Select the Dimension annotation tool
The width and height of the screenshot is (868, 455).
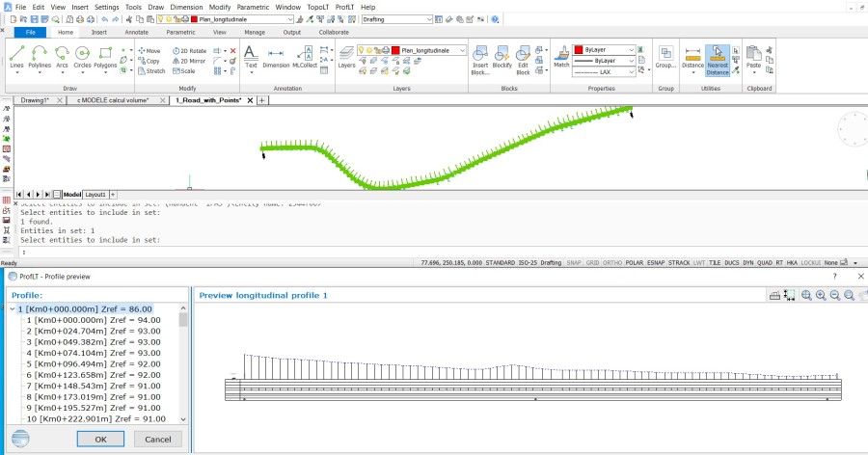click(276, 57)
